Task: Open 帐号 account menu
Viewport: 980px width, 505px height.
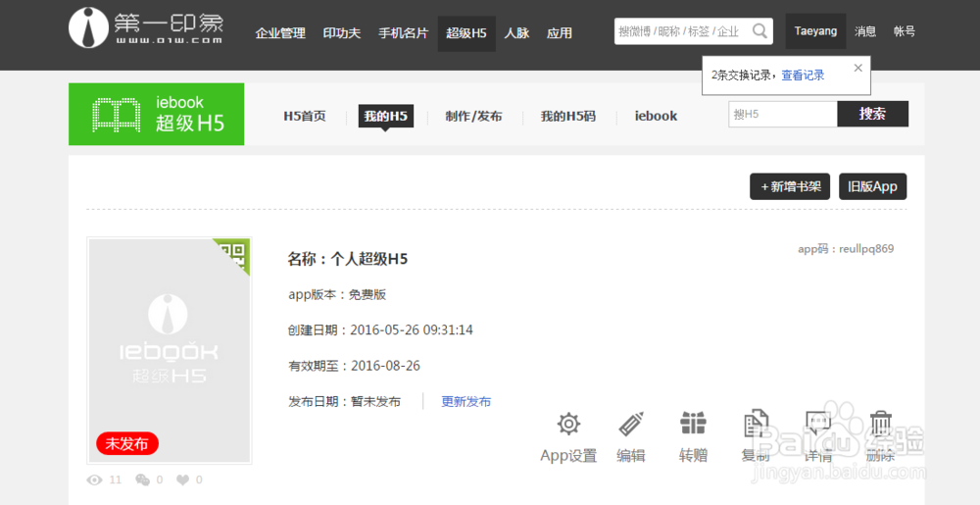Action: tap(905, 31)
